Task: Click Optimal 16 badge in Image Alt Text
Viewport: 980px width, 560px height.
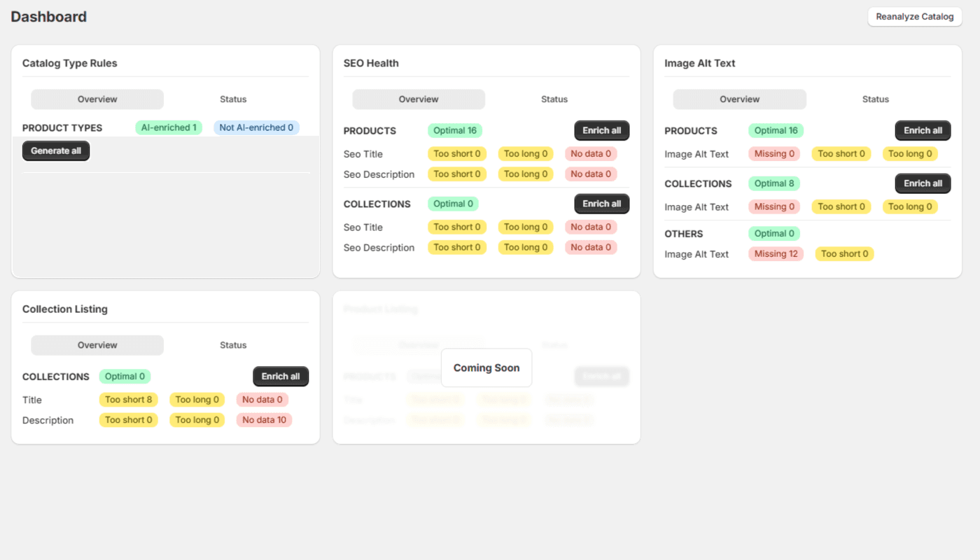Action: pyautogui.click(x=776, y=131)
